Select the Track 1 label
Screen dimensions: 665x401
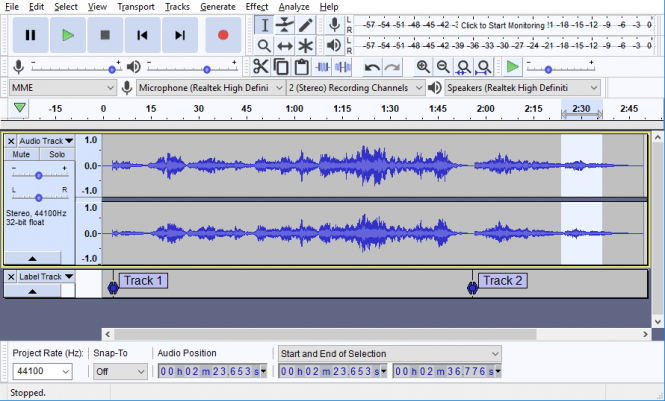point(143,281)
